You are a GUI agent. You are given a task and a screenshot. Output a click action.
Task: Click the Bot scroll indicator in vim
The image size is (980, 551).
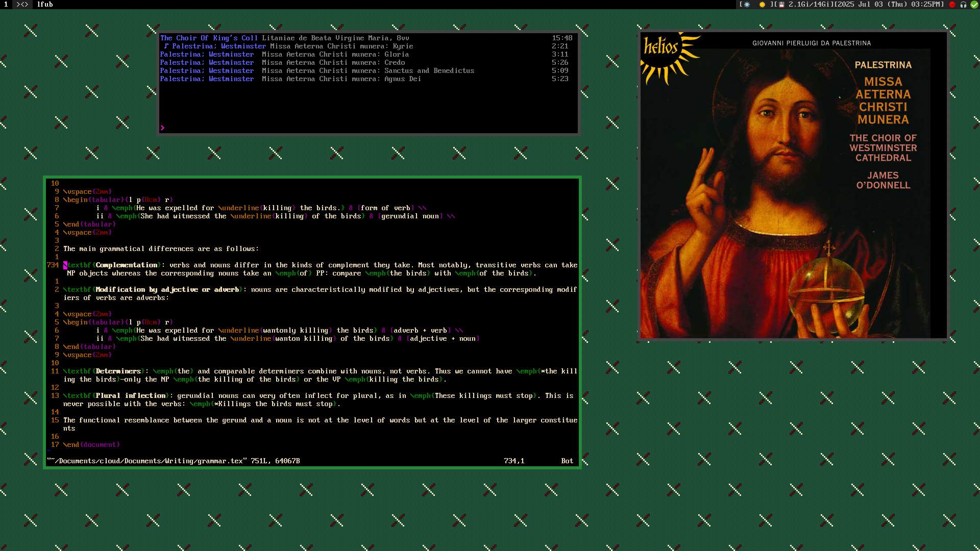tap(567, 461)
